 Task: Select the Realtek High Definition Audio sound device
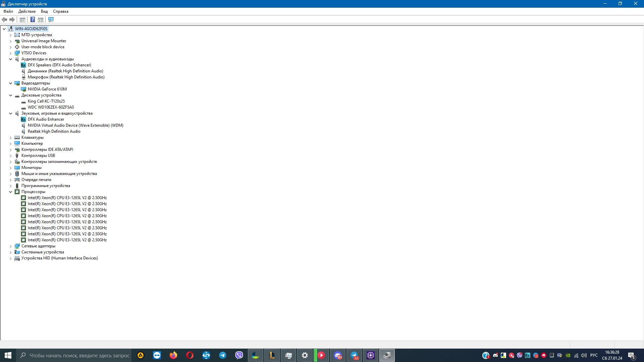(x=54, y=131)
